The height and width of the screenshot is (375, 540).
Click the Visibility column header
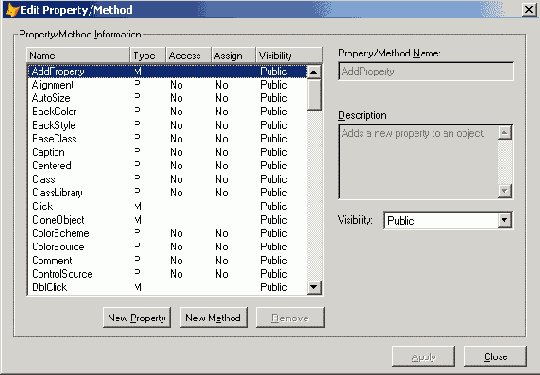(x=289, y=55)
